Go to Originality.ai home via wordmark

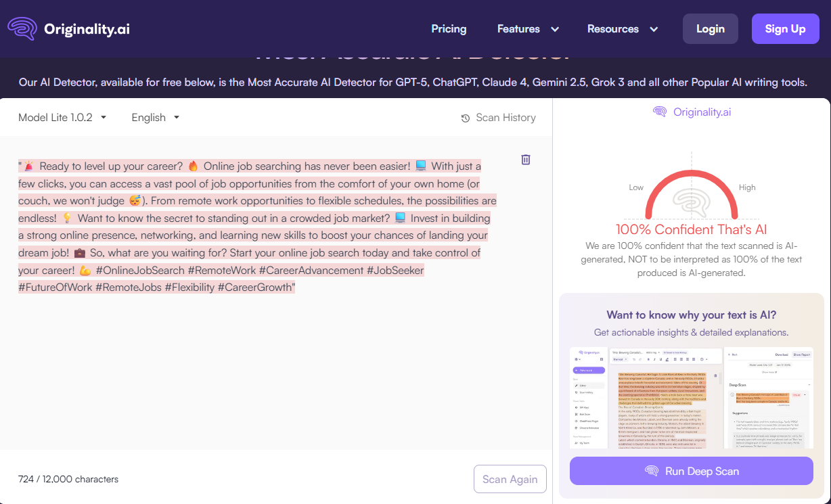(87, 29)
